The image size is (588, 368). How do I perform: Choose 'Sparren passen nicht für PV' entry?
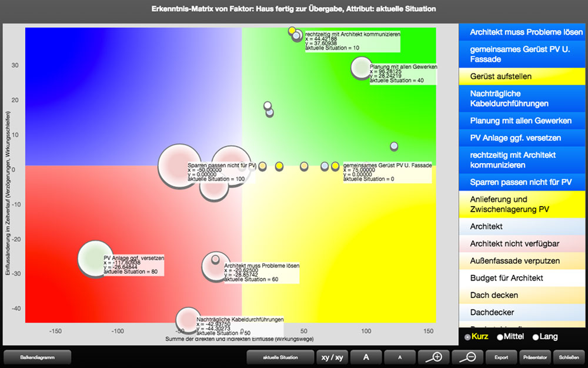coord(522,182)
